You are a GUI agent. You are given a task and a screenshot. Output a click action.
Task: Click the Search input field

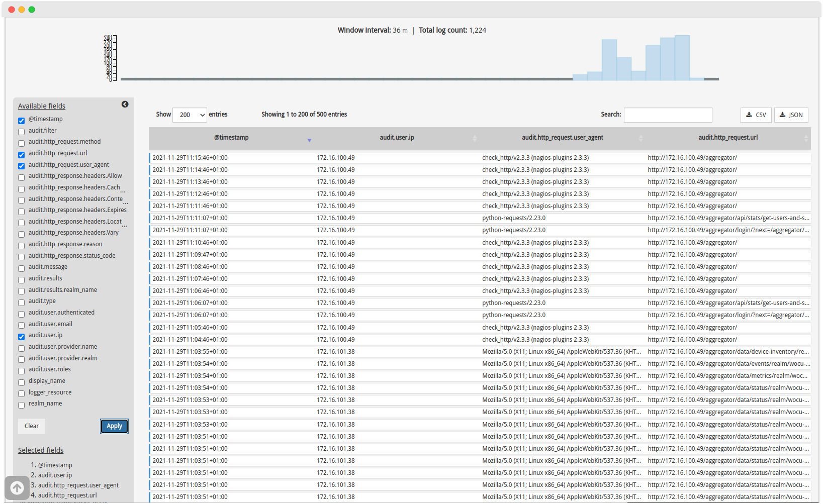(668, 115)
